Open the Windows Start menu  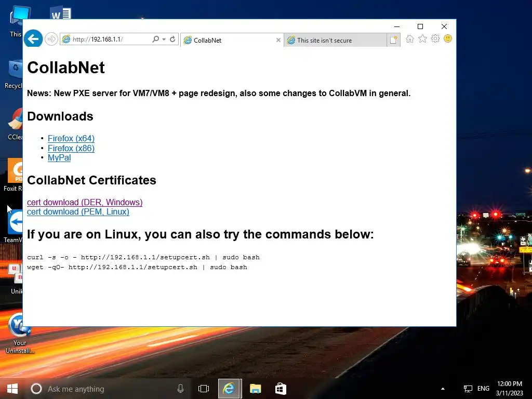(12, 389)
